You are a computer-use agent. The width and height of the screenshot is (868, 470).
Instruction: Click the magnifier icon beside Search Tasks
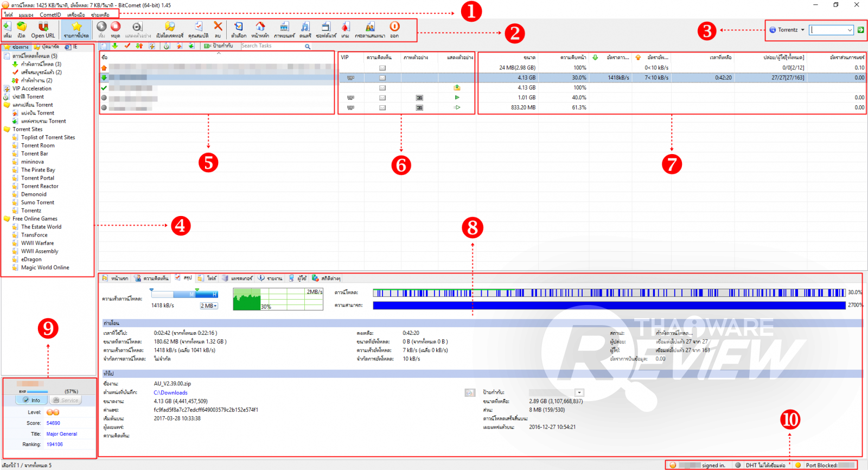[x=308, y=47]
